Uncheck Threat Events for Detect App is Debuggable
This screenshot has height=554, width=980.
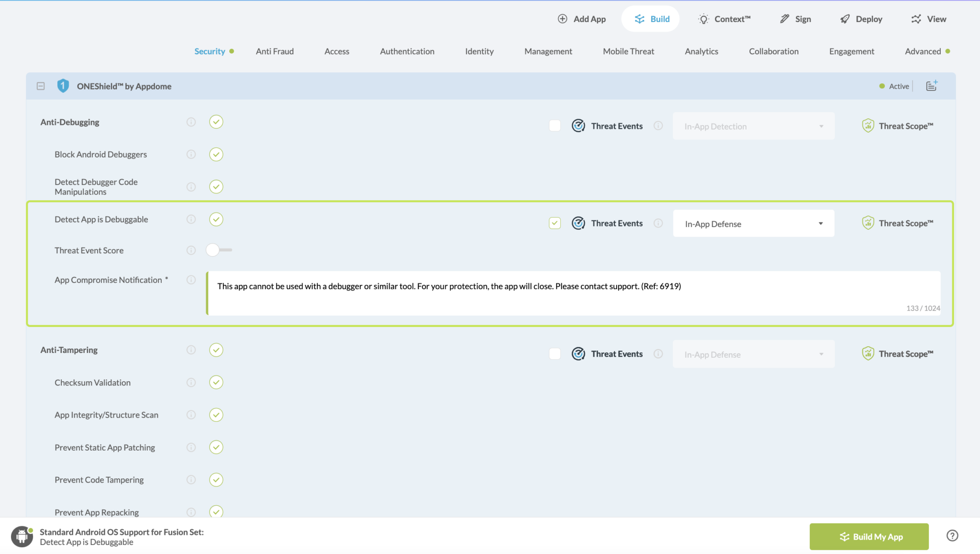(555, 223)
